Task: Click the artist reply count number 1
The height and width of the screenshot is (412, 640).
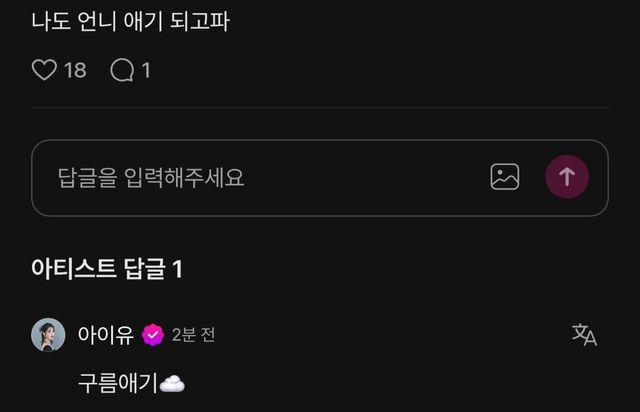Action: 178,269
